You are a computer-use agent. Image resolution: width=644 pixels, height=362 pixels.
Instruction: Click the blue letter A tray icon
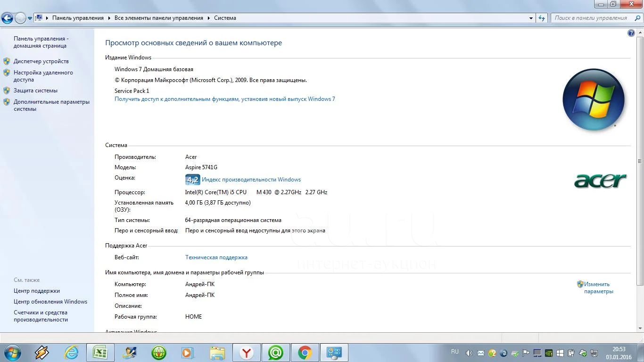(503, 353)
